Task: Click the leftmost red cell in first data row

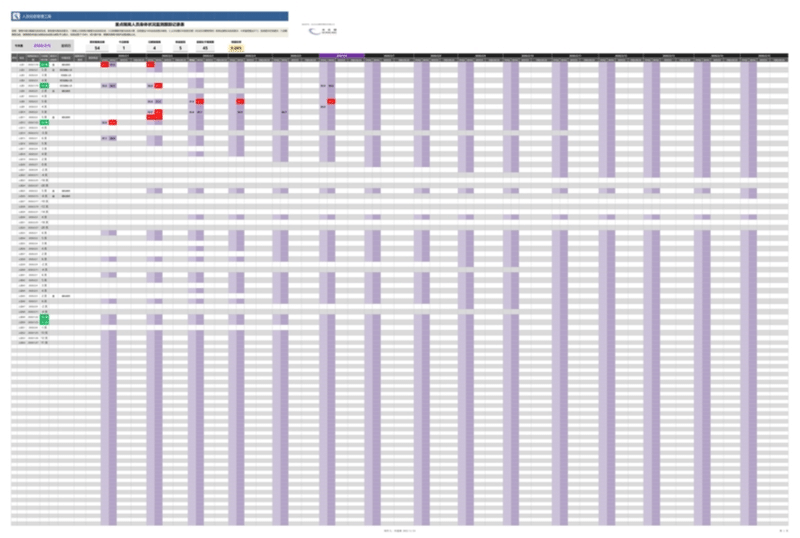Action: point(104,65)
